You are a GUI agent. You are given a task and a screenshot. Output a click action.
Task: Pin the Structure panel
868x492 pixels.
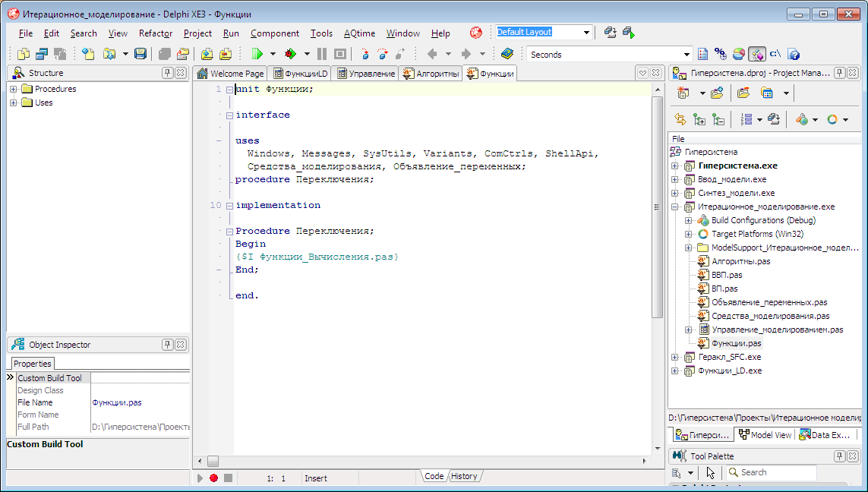168,73
